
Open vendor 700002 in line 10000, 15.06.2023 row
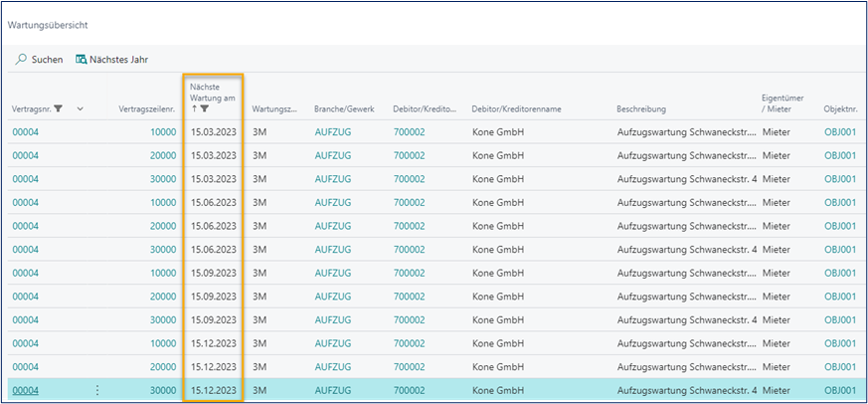[x=409, y=203]
